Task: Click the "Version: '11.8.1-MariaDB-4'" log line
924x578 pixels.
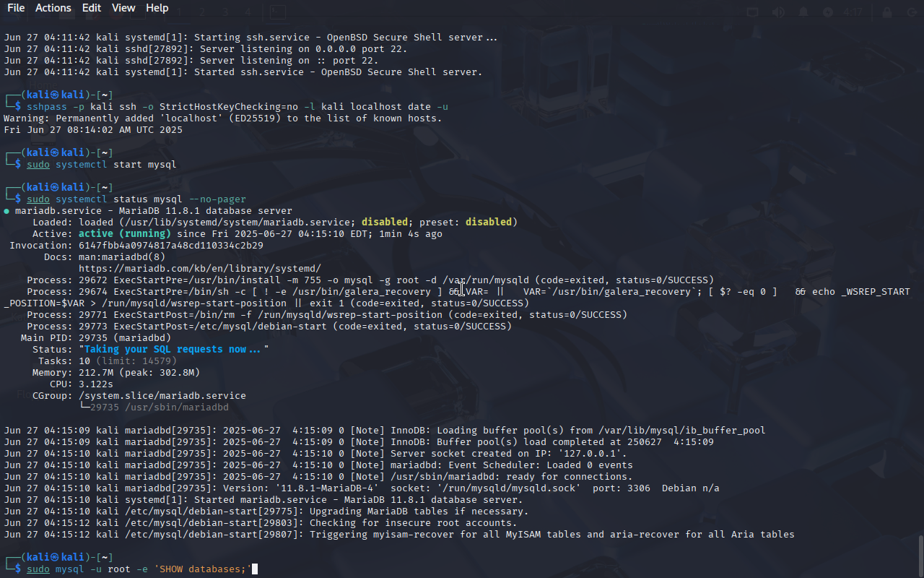Action: (x=362, y=488)
